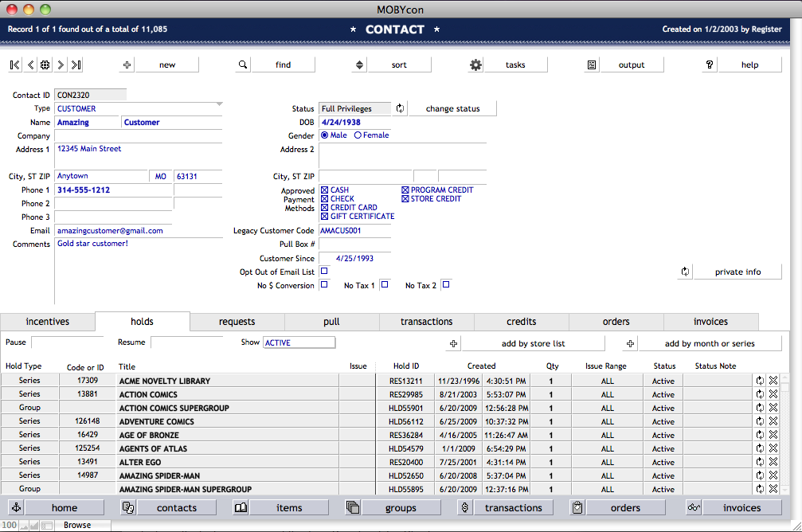
Task: Toggle the Opt Out of Email List checkbox
Action: pyautogui.click(x=324, y=272)
